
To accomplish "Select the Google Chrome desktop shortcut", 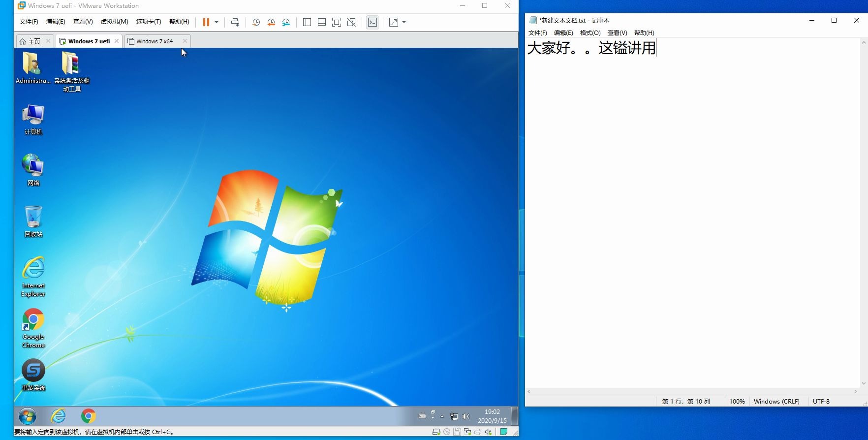I will coord(33,328).
